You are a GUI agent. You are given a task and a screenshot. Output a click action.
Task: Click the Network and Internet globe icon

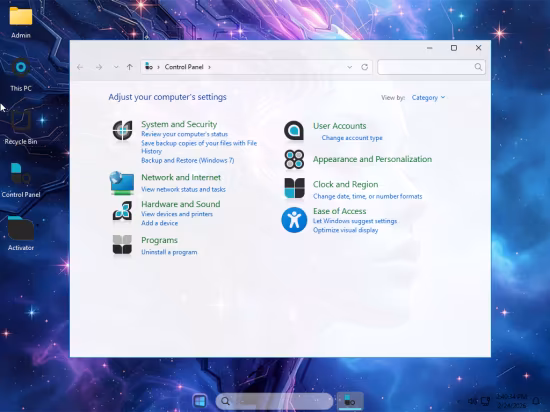pyautogui.click(x=122, y=183)
